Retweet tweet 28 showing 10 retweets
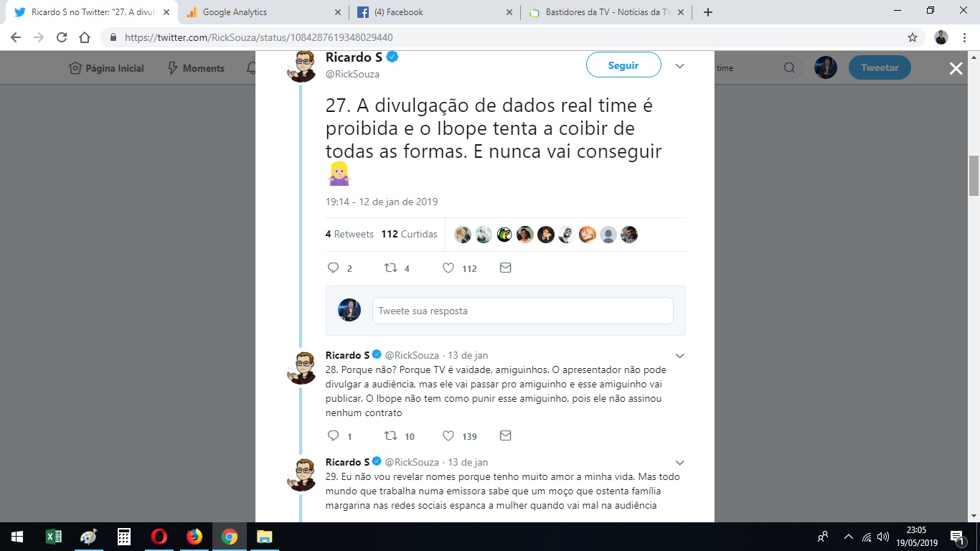This screenshot has width=980, height=551. (x=391, y=435)
